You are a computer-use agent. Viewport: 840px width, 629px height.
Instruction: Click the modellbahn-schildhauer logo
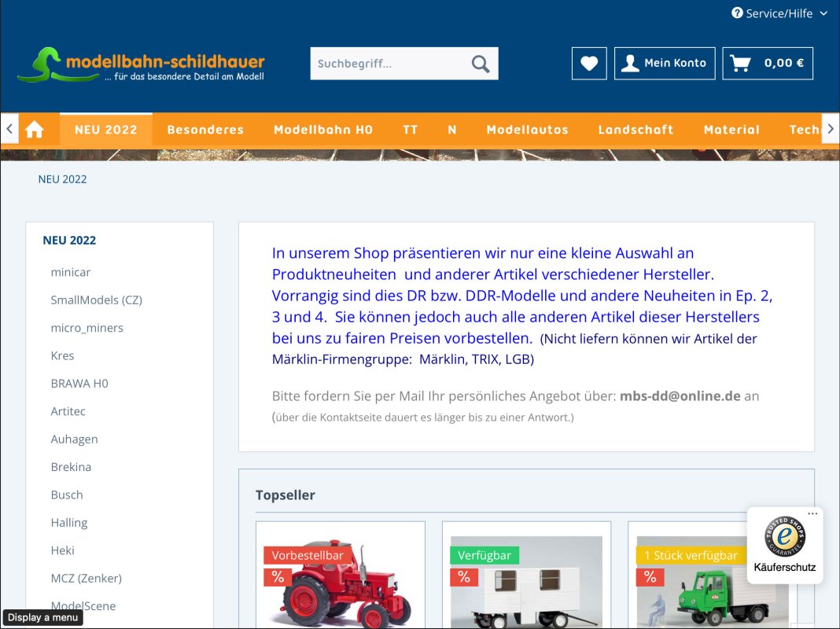[141, 64]
